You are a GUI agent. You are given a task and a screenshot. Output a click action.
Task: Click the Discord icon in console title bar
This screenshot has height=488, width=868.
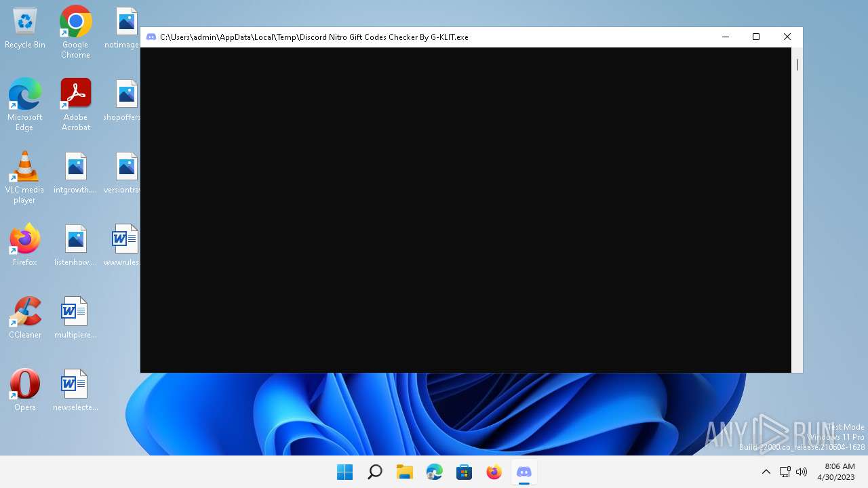coord(151,37)
